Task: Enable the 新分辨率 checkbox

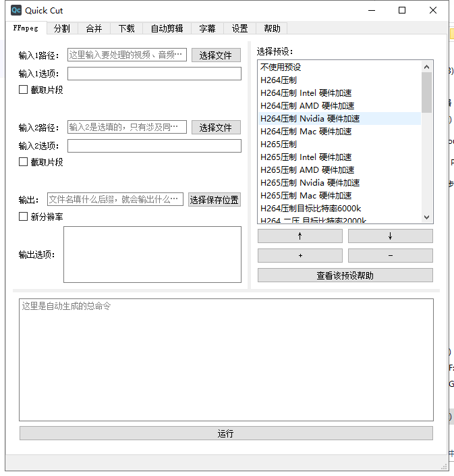Action: pos(23,217)
